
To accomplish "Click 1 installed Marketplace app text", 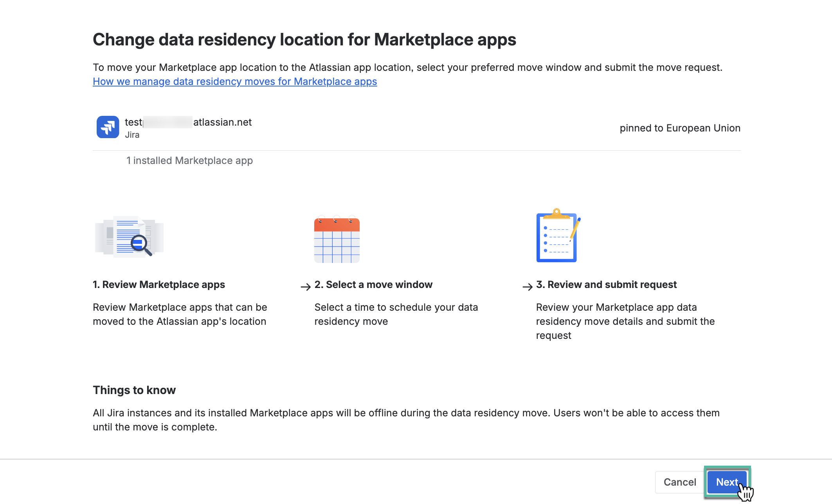I will 189,160.
